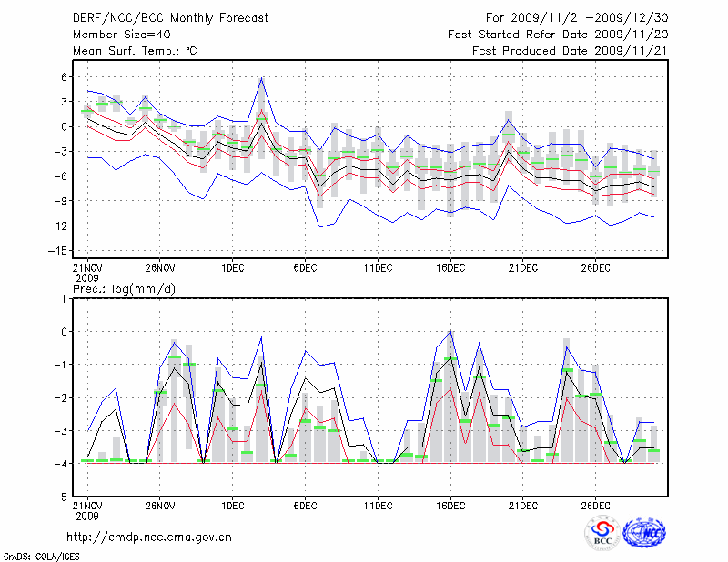Click the Fcst Produced Date line
Image resolution: width=728 pixels, height=562 pixels.
[569, 51]
